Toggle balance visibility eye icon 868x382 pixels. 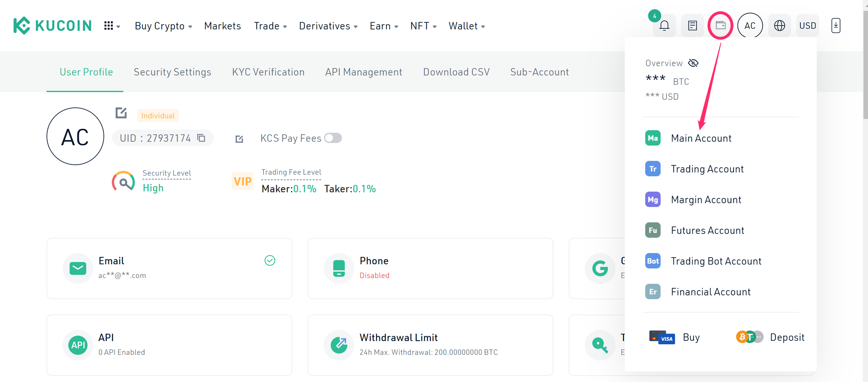pyautogui.click(x=693, y=63)
